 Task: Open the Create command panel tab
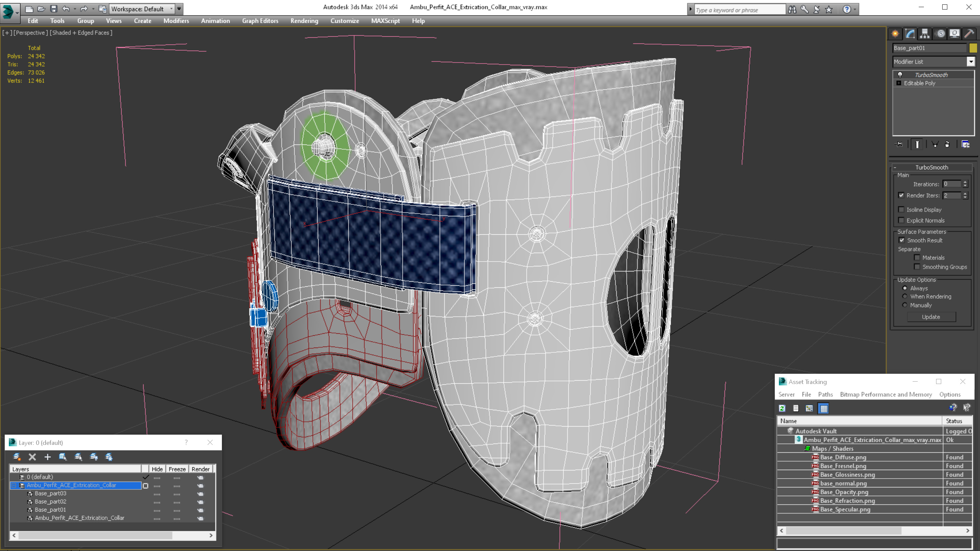[x=895, y=34]
